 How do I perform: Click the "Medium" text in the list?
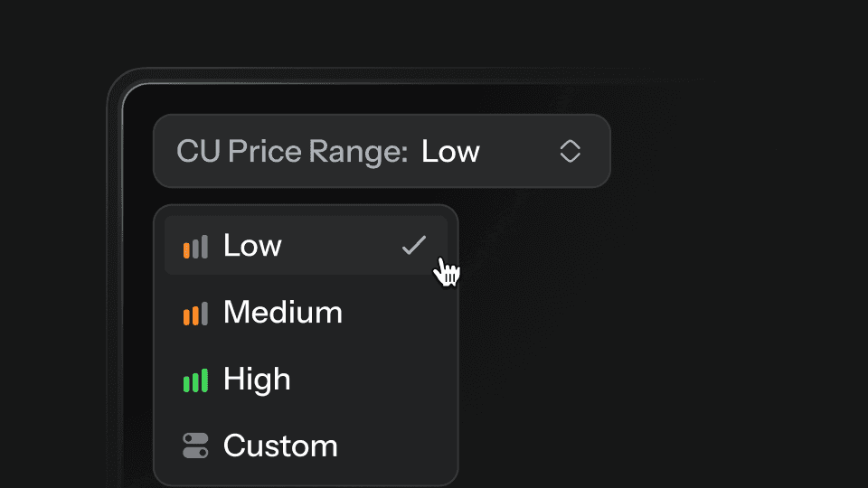click(283, 313)
